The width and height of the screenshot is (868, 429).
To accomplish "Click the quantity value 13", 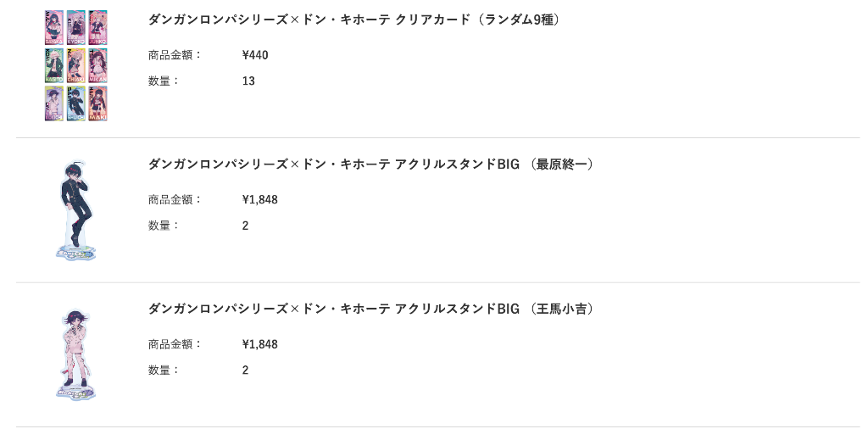I will point(248,81).
